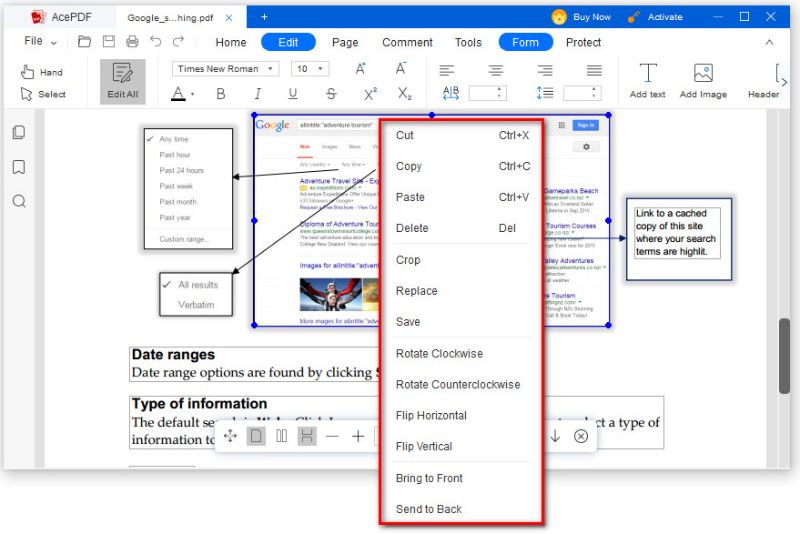Select single page view in floating toolbar
This screenshot has width=800, height=534.
pos(256,436)
